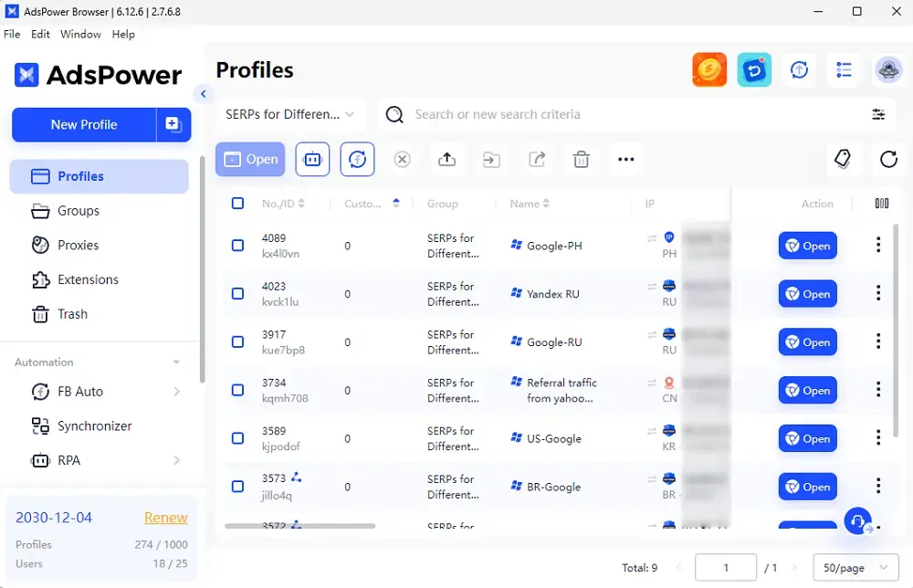Open Synchronizer in sidebar
The image size is (913, 588).
click(99, 426)
